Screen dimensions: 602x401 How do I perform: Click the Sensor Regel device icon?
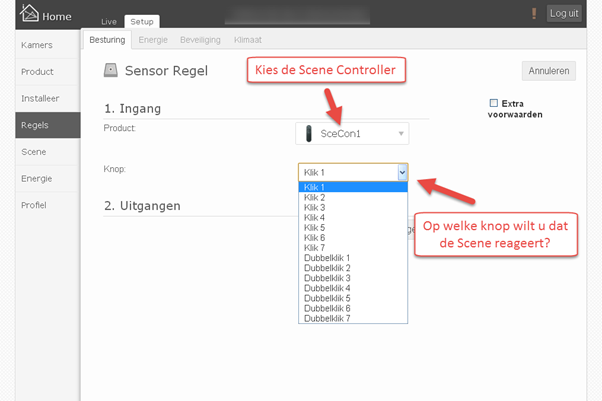[x=111, y=70]
